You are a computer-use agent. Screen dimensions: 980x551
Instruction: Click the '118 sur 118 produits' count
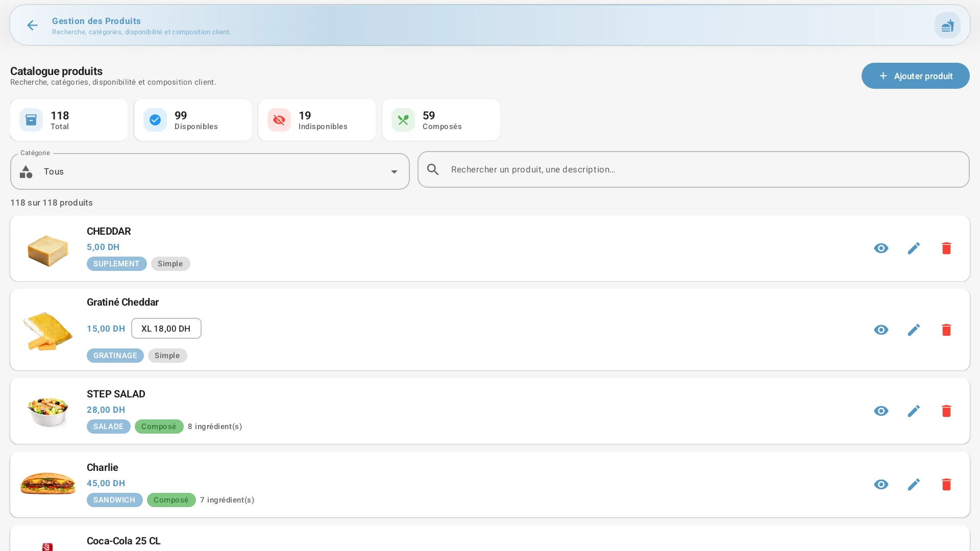point(52,203)
